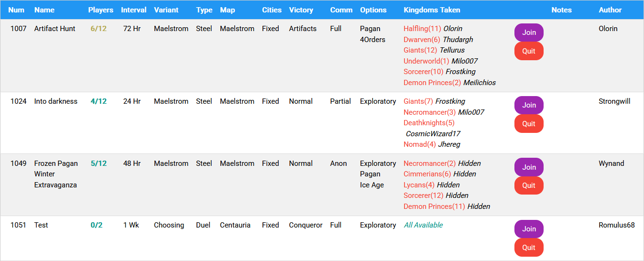Click the Interval column header
644x261 pixels.
tap(133, 10)
